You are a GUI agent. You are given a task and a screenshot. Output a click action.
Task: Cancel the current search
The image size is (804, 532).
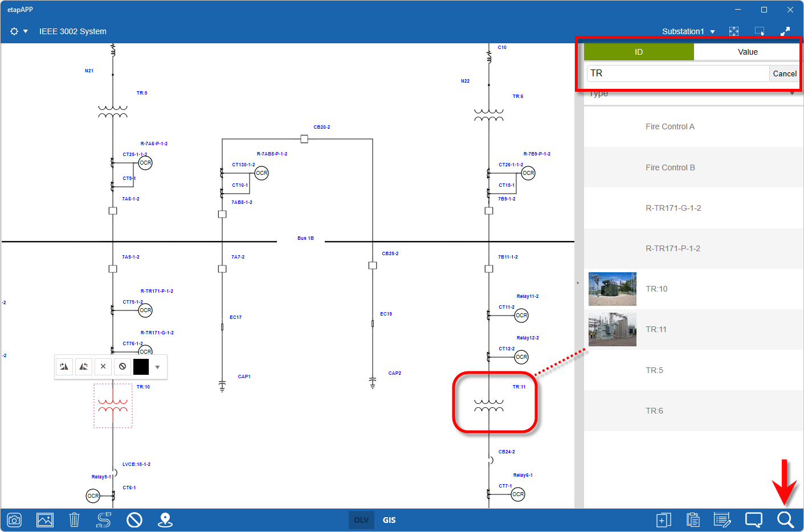785,73
